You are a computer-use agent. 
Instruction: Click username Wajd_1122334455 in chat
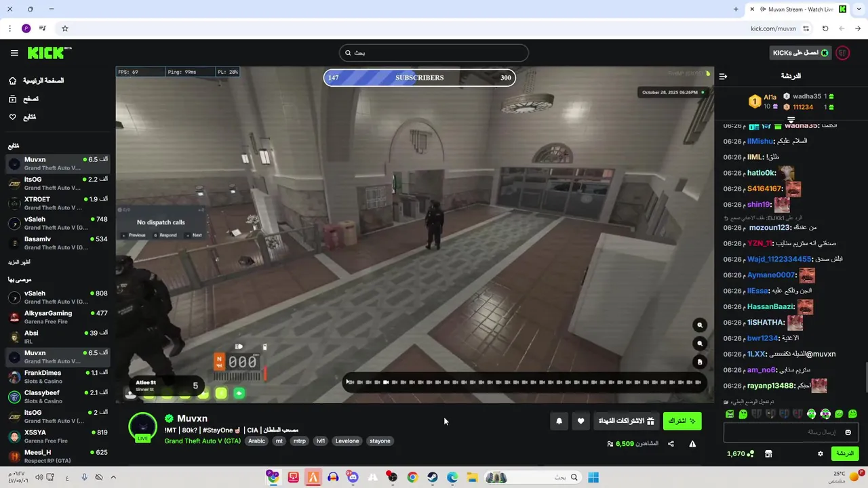[x=780, y=259]
